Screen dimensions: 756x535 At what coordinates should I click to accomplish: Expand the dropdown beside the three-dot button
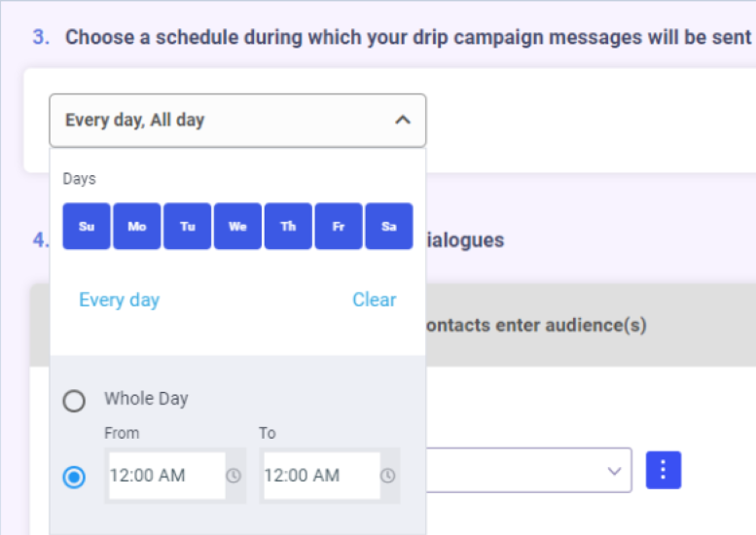click(x=613, y=471)
